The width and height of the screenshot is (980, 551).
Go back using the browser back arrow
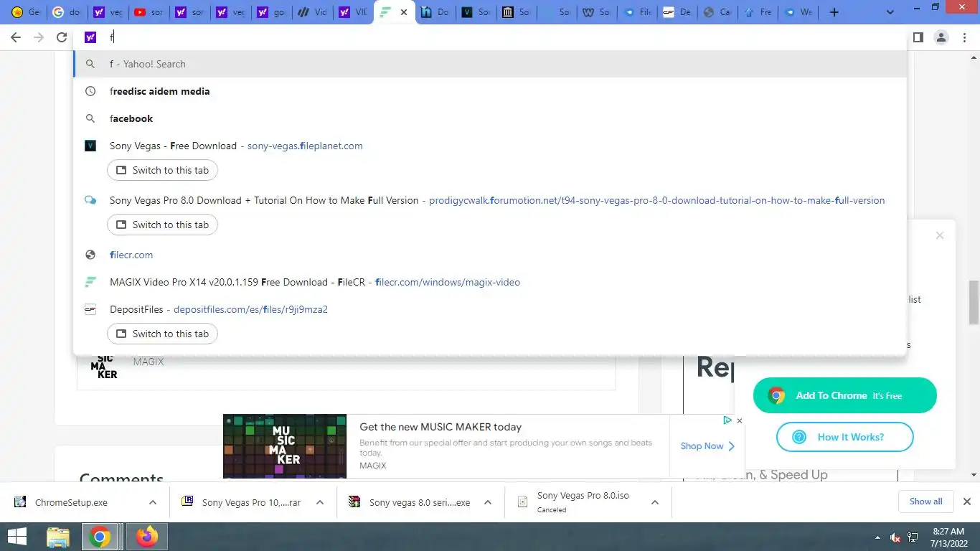point(16,37)
